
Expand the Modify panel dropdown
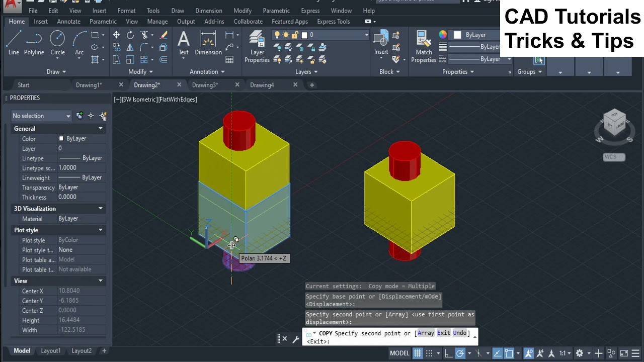139,72
